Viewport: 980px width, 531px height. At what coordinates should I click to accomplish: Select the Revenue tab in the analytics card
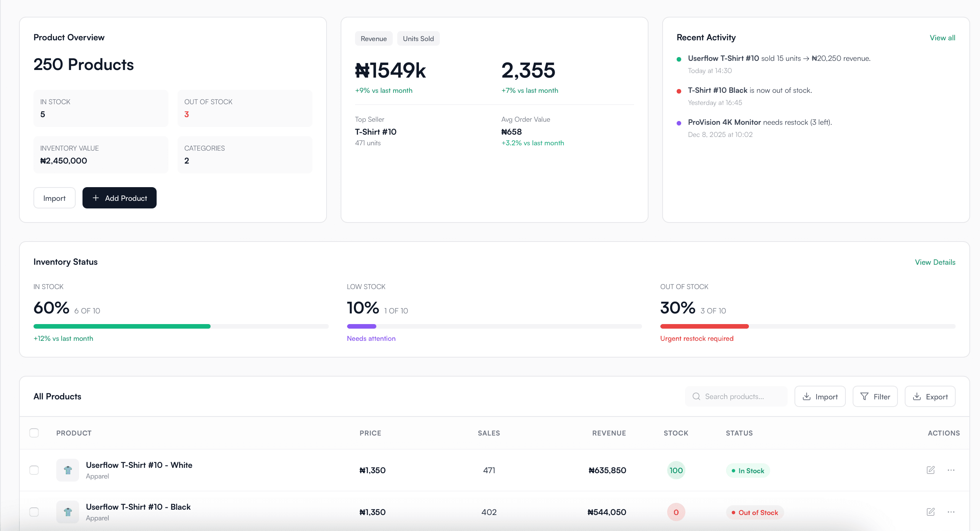click(373, 38)
